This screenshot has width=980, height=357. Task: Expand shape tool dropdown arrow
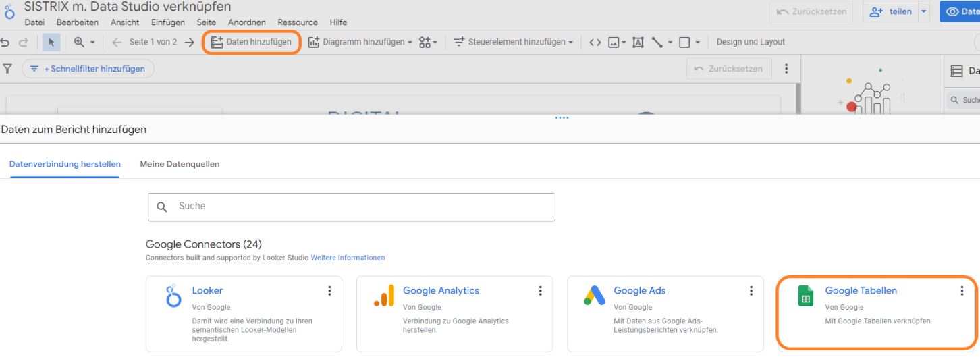[698, 43]
